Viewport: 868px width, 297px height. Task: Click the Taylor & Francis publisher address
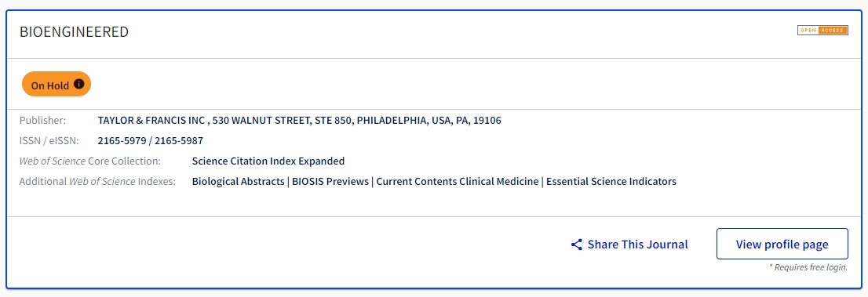click(x=300, y=120)
